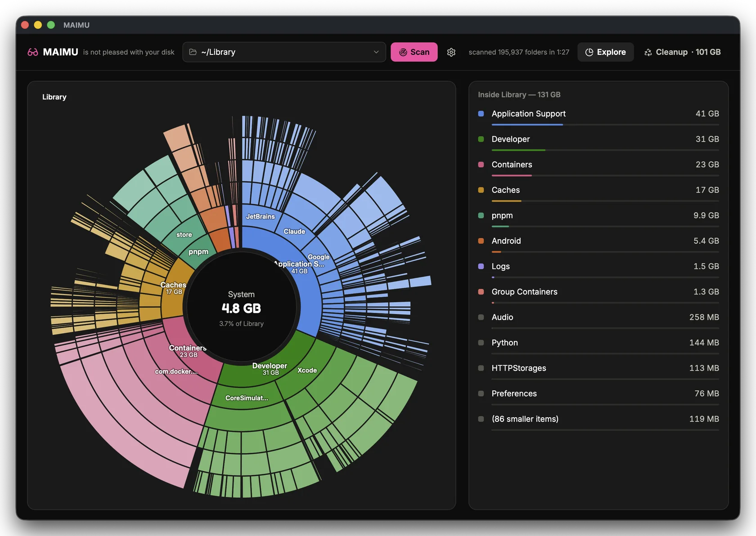Viewport: 756px width, 536px height.
Task: Click the Claude segment in sunburst
Action: (x=294, y=232)
